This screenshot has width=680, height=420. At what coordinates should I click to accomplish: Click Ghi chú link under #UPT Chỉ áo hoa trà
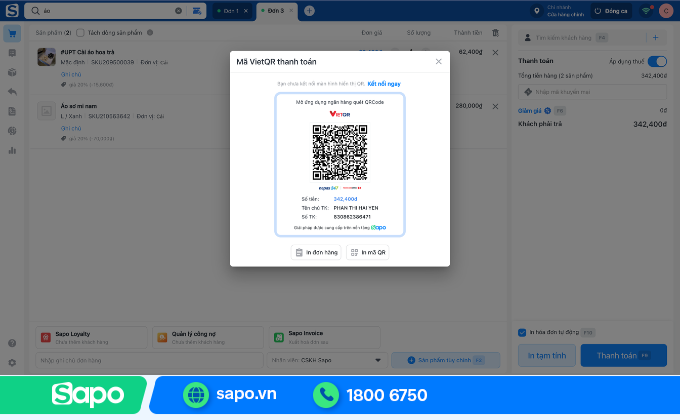[x=71, y=75]
